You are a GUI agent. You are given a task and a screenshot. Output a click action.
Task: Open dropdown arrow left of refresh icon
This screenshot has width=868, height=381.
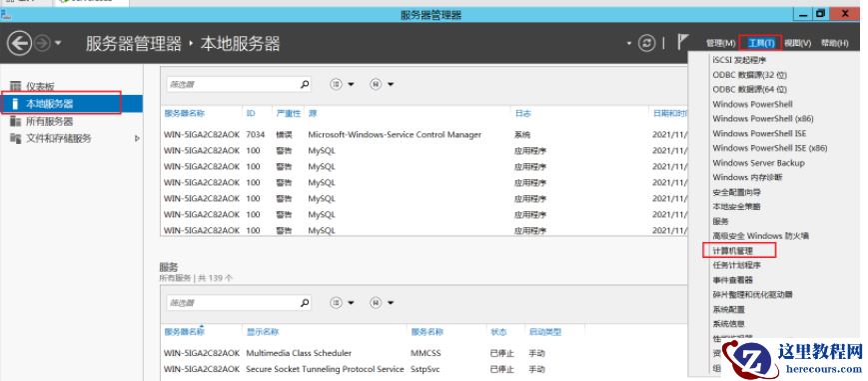click(x=629, y=43)
